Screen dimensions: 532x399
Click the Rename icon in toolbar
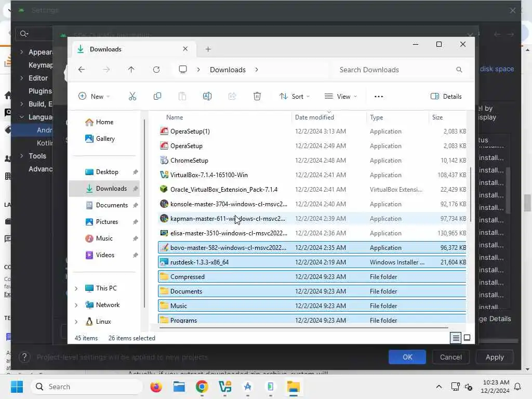[207, 96]
